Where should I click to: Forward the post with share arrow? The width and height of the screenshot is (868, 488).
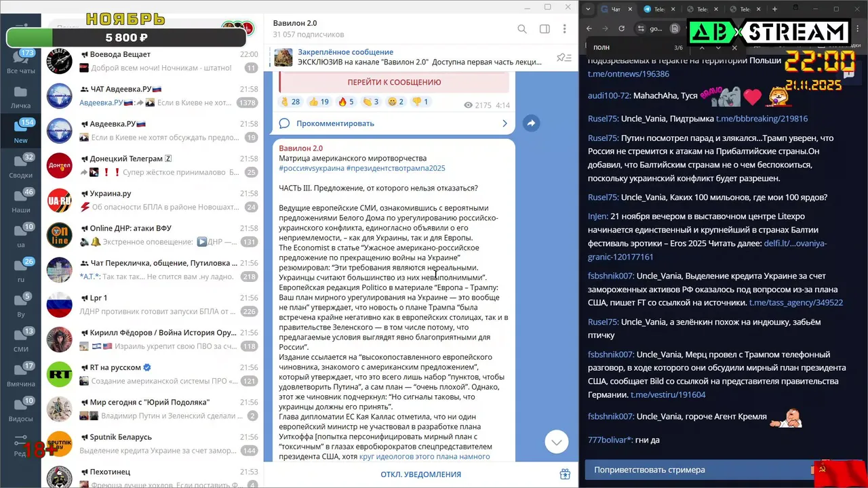click(532, 123)
